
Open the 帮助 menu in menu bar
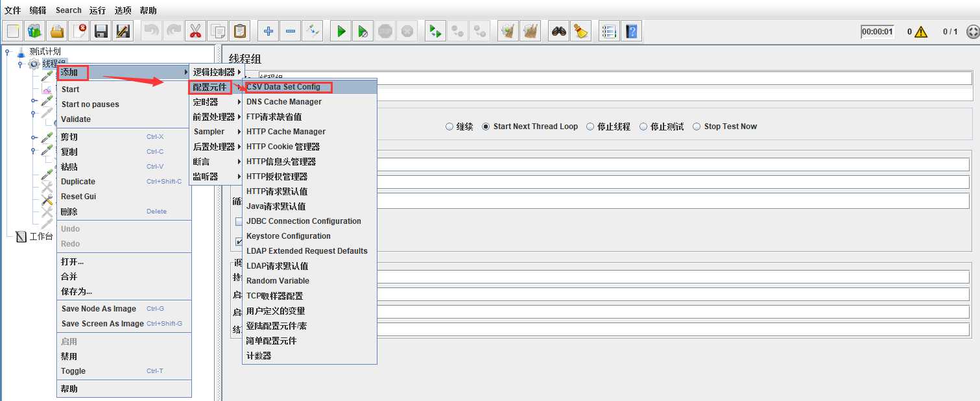(x=148, y=10)
